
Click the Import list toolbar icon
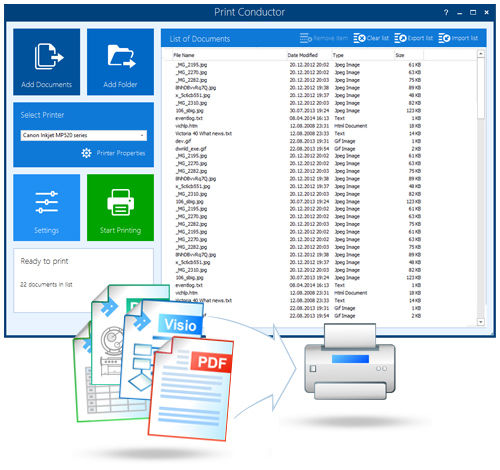tap(444, 38)
